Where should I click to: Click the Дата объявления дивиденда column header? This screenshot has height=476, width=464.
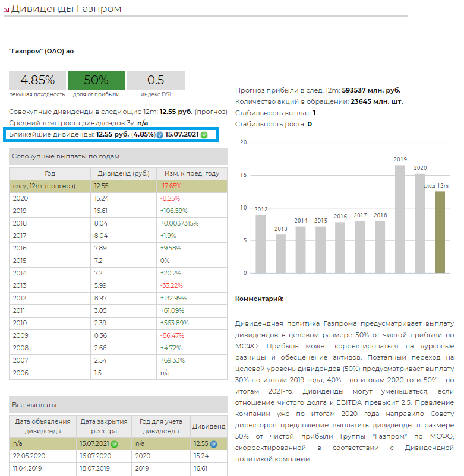(43, 427)
